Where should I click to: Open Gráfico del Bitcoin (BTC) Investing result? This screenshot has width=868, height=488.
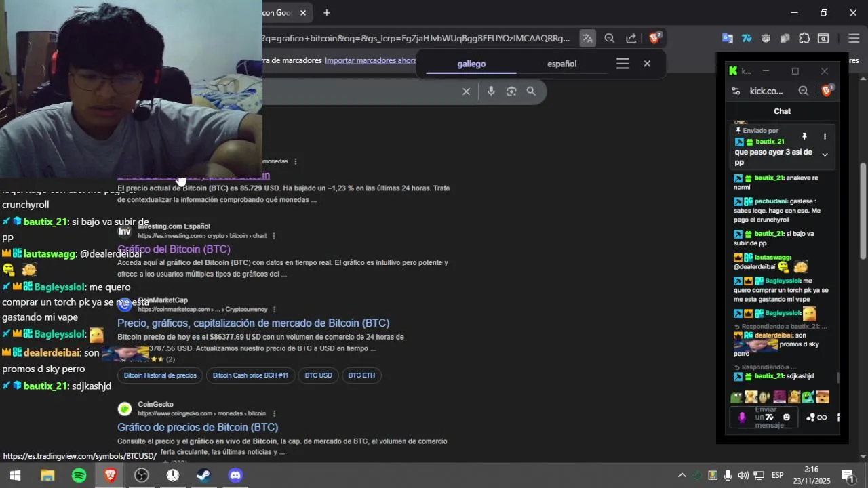pyautogui.click(x=174, y=249)
